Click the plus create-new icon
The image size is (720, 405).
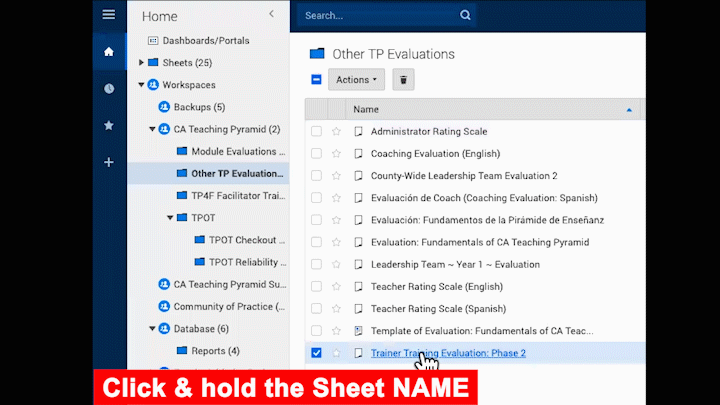[109, 162]
